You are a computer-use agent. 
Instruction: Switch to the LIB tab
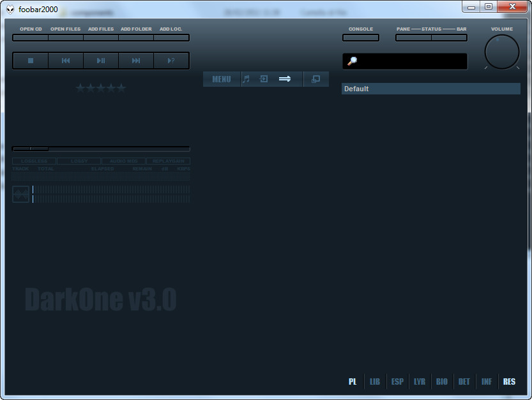(374, 381)
